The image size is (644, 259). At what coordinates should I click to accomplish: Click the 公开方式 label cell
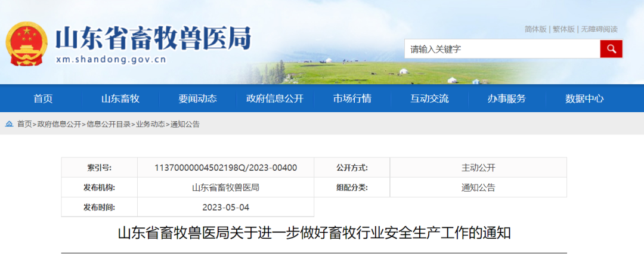pyautogui.click(x=352, y=167)
